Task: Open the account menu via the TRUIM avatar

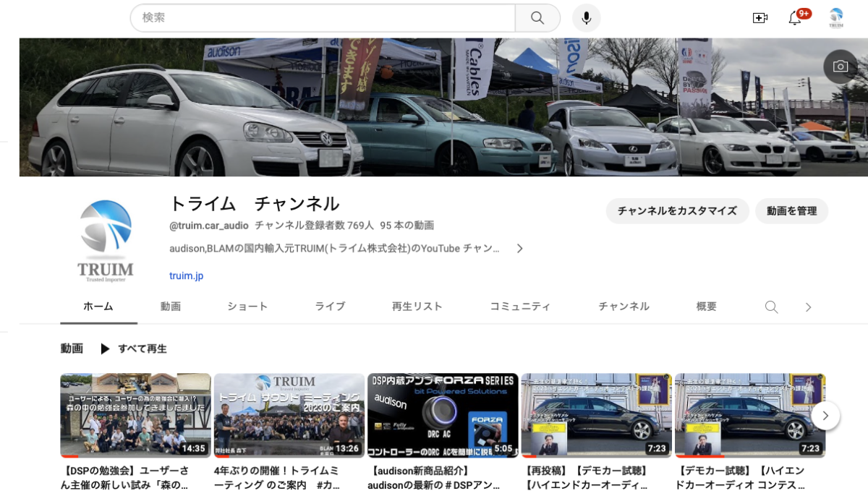Action: click(836, 17)
